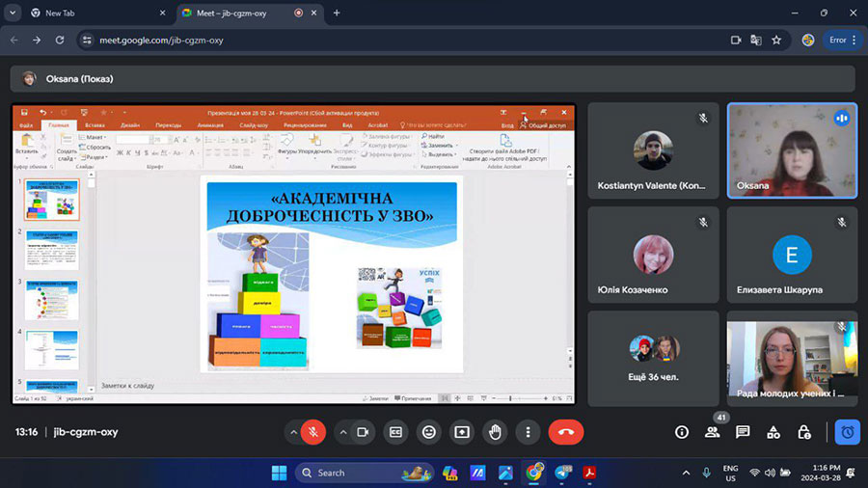Click the Переходы ribbon tab in PowerPoint
The height and width of the screenshot is (488, 868).
pos(168,125)
